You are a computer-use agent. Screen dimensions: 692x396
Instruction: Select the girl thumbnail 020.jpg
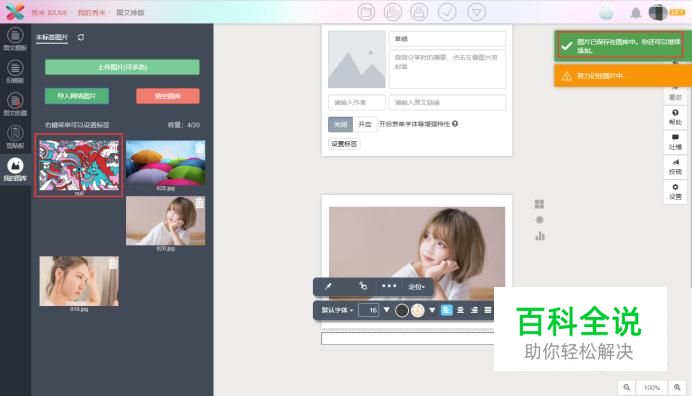pos(165,221)
